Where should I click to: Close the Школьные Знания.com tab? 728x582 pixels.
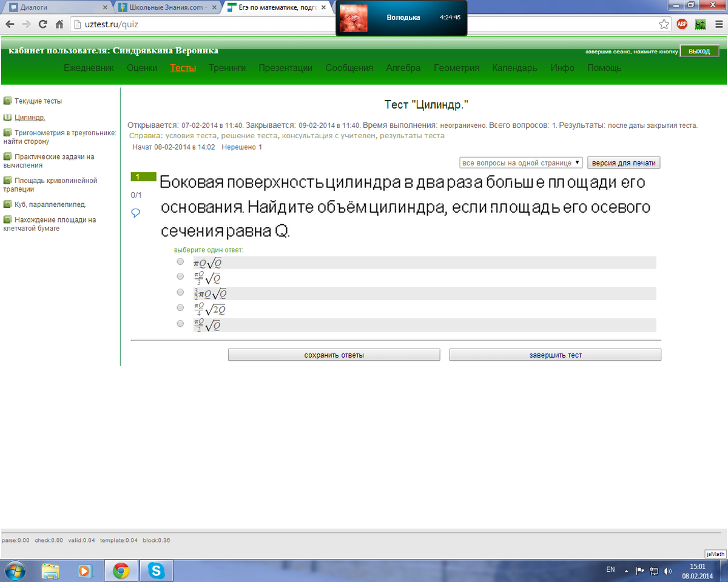(214, 7)
